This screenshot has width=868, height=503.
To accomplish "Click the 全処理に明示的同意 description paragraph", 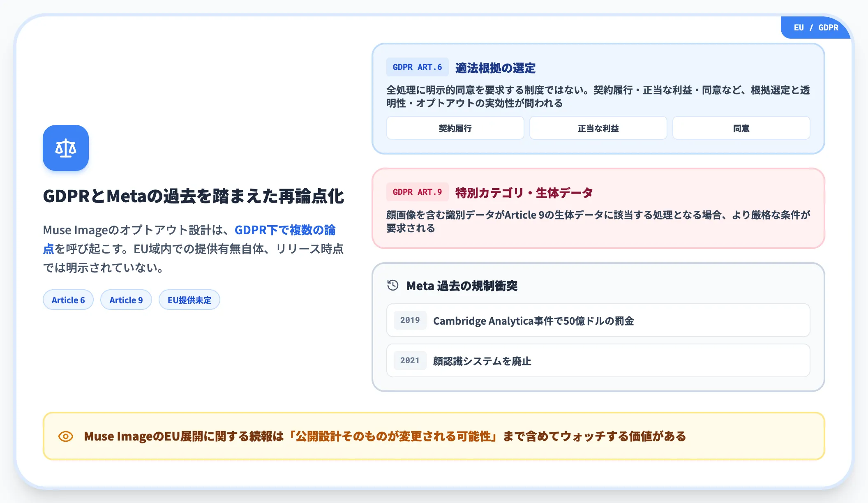I will [598, 97].
